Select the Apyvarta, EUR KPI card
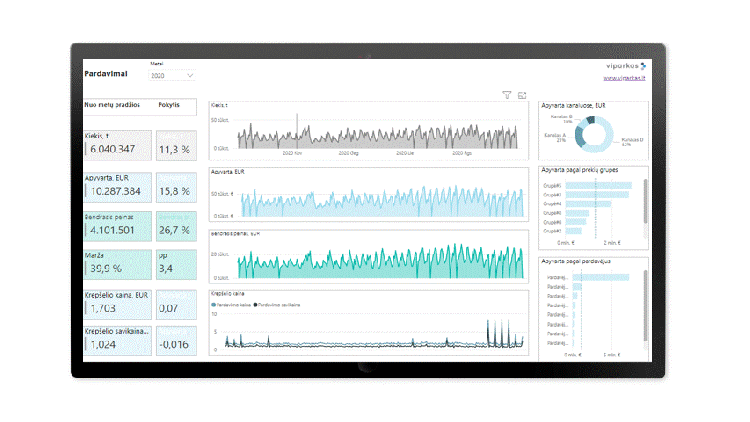This screenshot has height=422, width=750. pos(115,186)
